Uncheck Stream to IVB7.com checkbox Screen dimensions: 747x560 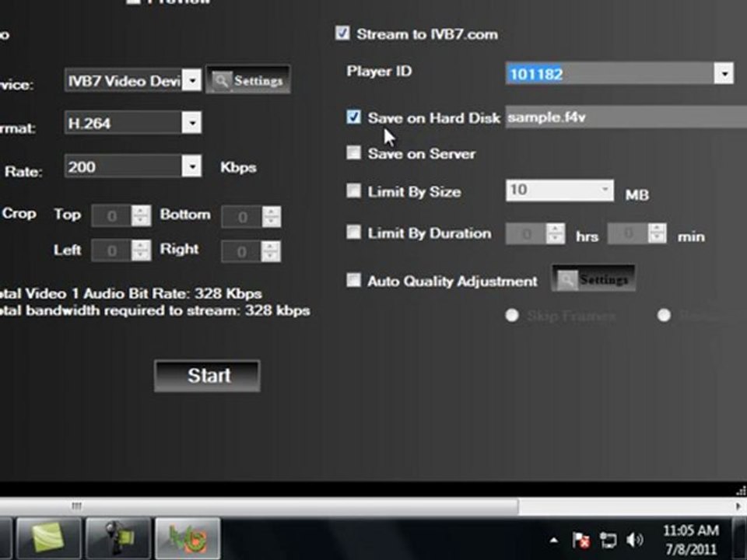tap(342, 33)
